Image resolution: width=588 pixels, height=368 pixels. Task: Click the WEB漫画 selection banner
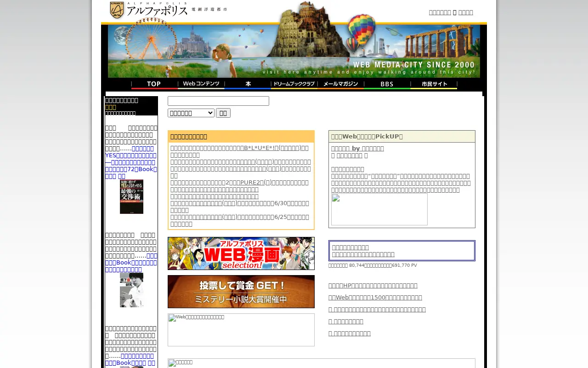[x=241, y=253]
